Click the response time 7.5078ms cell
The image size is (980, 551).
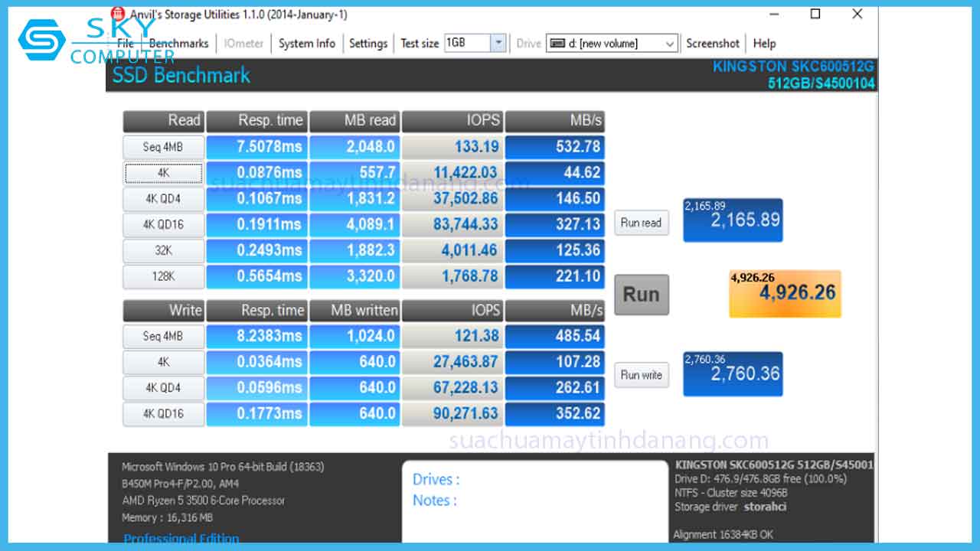point(256,146)
